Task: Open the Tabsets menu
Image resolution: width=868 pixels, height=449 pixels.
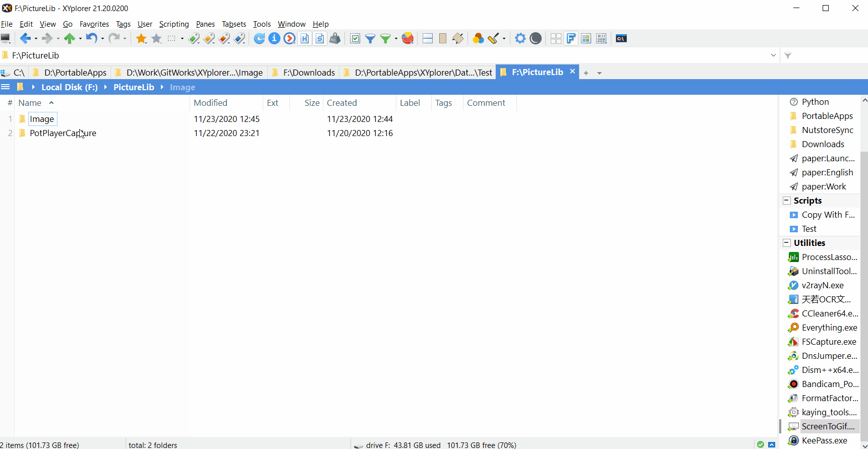Action: (234, 24)
